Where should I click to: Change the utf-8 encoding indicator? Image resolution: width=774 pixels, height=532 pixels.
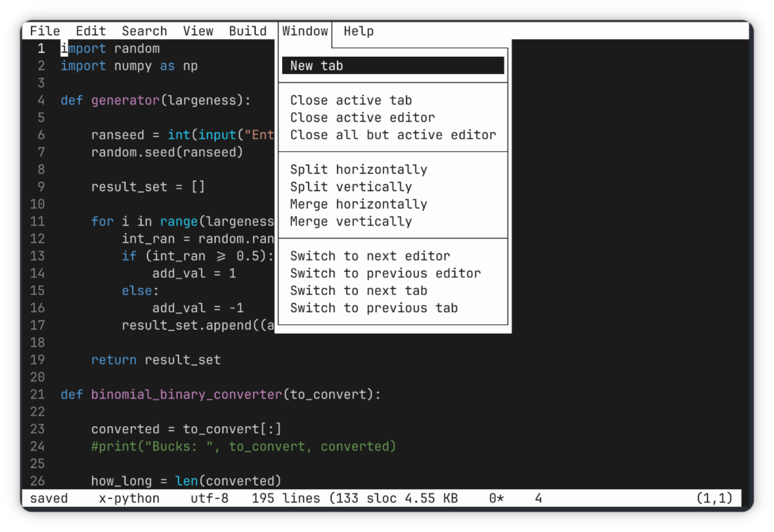coord(209,498)
